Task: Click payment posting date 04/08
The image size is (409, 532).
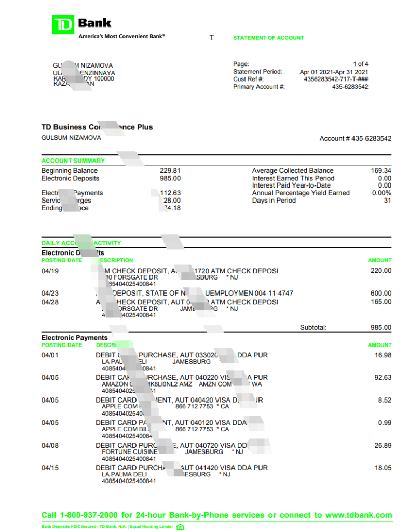Action: point(50,445)
